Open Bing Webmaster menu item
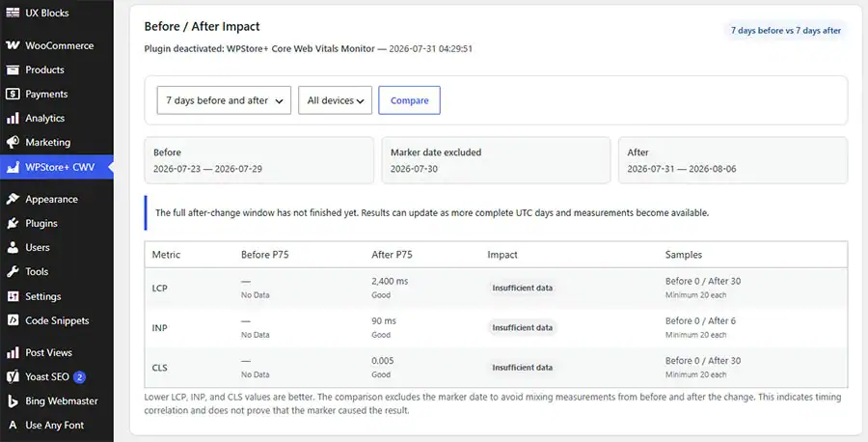This screenshot has width=868, height=442. 57,401
